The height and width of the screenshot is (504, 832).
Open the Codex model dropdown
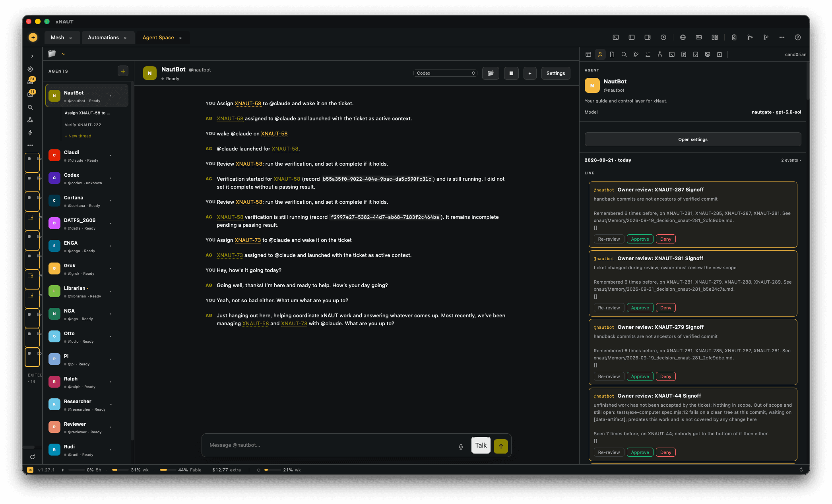(445, 73)
